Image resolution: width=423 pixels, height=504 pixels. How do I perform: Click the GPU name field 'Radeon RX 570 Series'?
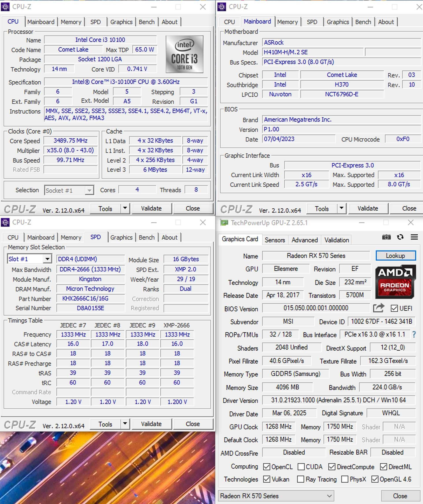point(316,256)
